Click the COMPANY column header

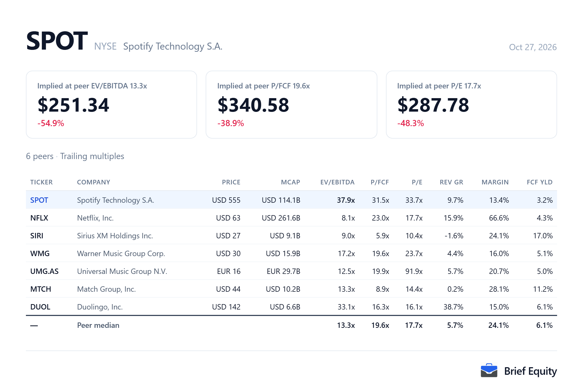point(94,182)
